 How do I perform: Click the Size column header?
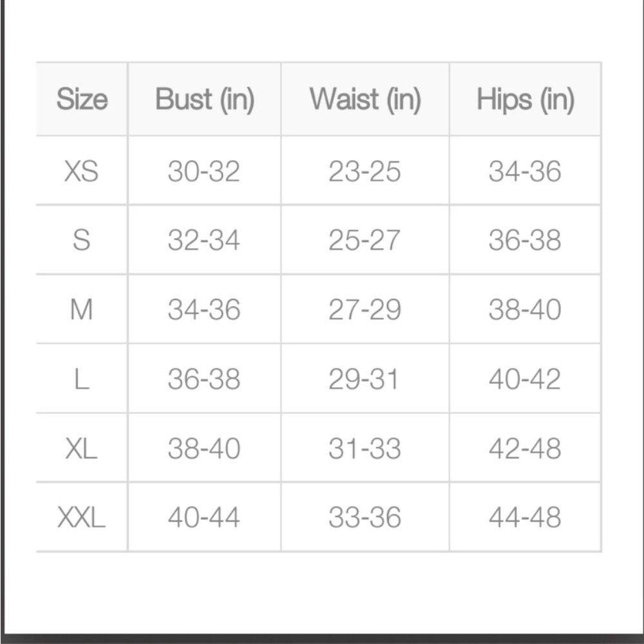click(x=82, y=99)
